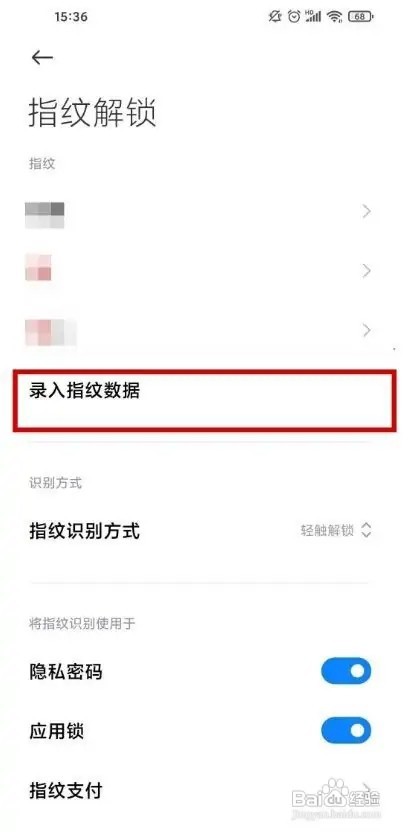Viewport: 409px width, 832px height.
Task: Tap the alarm clock status icon
Action: (294, 17)
